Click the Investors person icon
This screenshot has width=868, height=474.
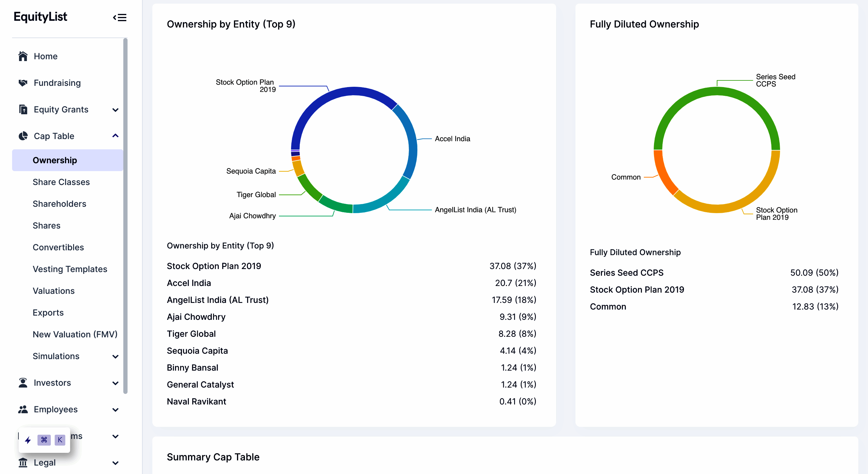(23, 383)
